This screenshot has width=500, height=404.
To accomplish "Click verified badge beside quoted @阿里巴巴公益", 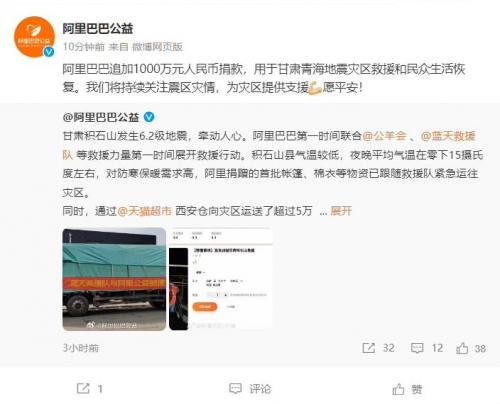I will click(x=149, y=117).
